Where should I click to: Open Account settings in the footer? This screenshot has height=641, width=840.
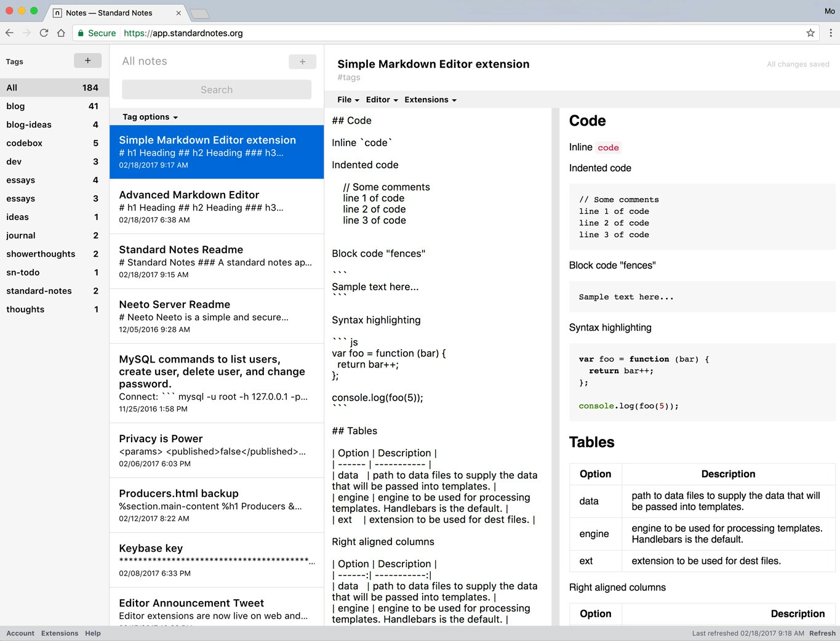[20, 633]
